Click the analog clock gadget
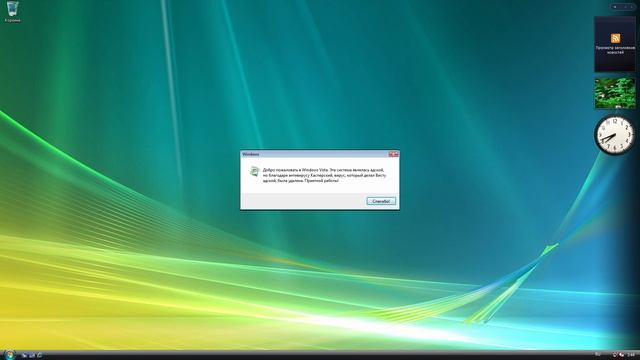The width and height of the screenshot is (640, 360). 615,136
